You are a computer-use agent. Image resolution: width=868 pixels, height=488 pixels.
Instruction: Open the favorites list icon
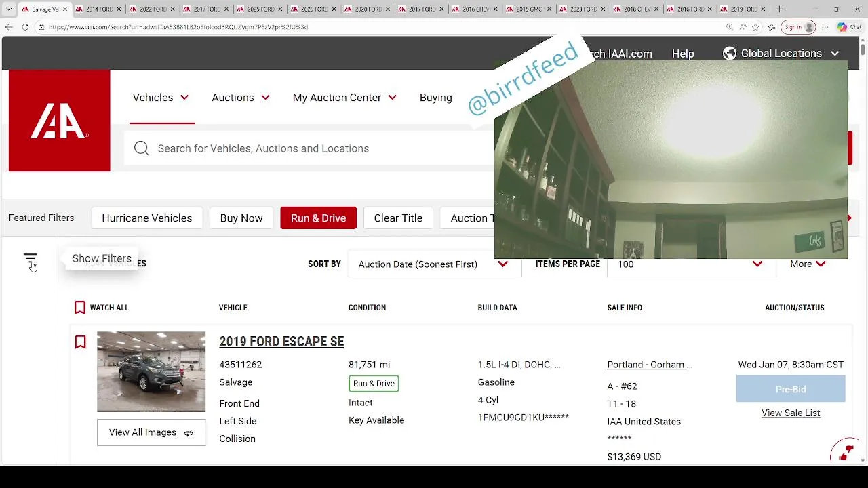click(772, 27)
